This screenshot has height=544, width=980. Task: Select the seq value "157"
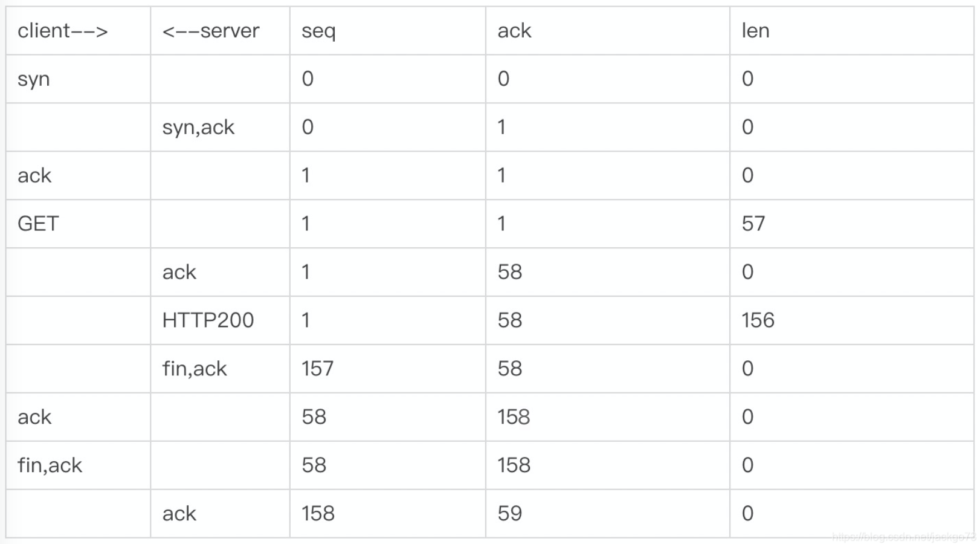[317, 369]
